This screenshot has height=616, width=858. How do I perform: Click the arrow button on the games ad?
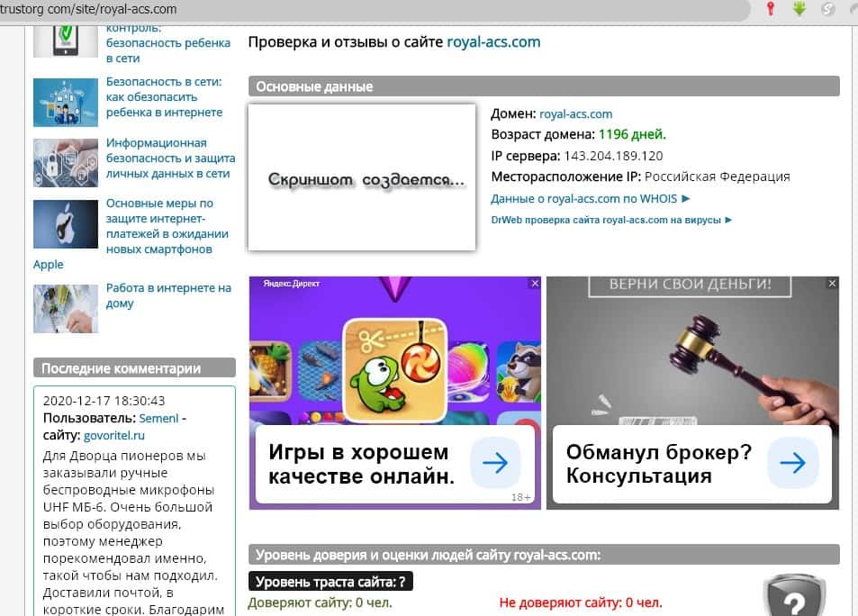point(495,463)
